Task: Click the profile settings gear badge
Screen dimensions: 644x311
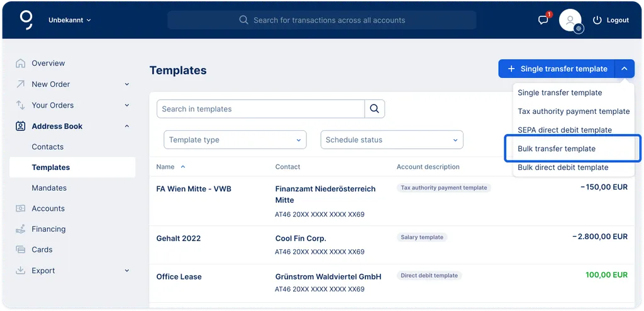Action: pos(579,28)
